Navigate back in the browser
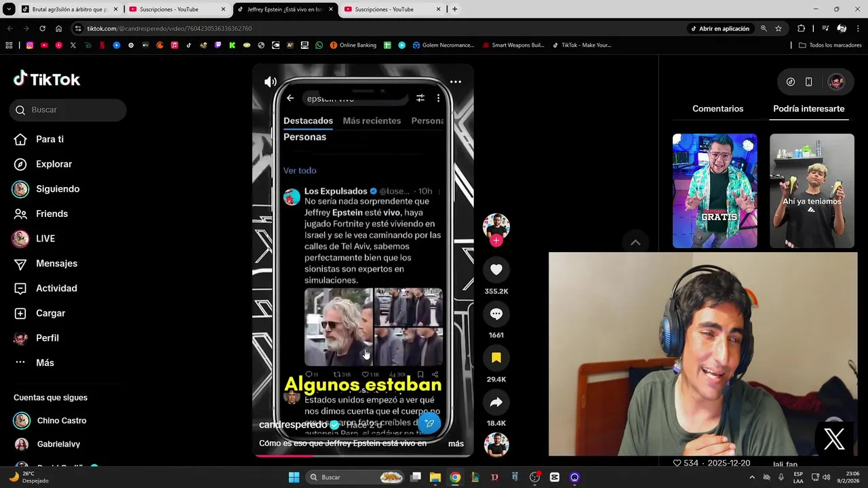Screen dimensions: 868x488 click(x=9, y=28)
